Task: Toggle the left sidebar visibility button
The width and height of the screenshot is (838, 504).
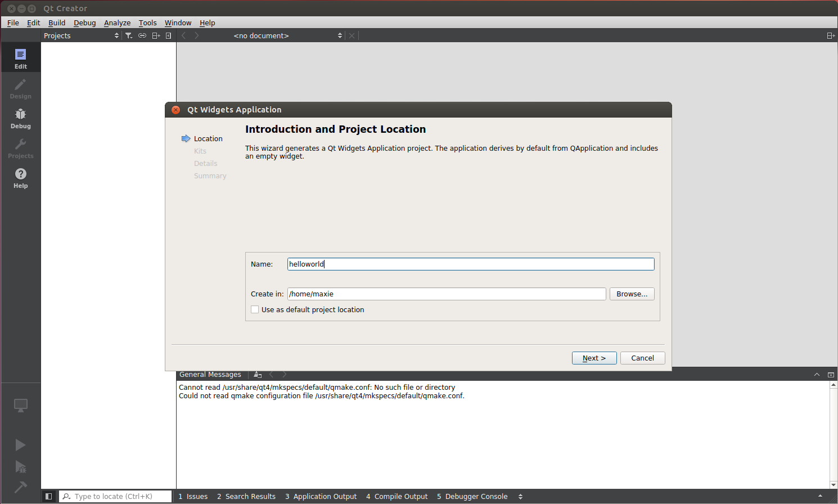Action: [x=49, y=496]
